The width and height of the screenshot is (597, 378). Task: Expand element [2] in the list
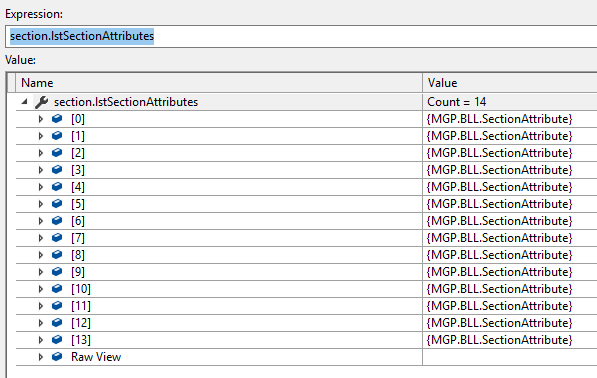tap(41, 153)
